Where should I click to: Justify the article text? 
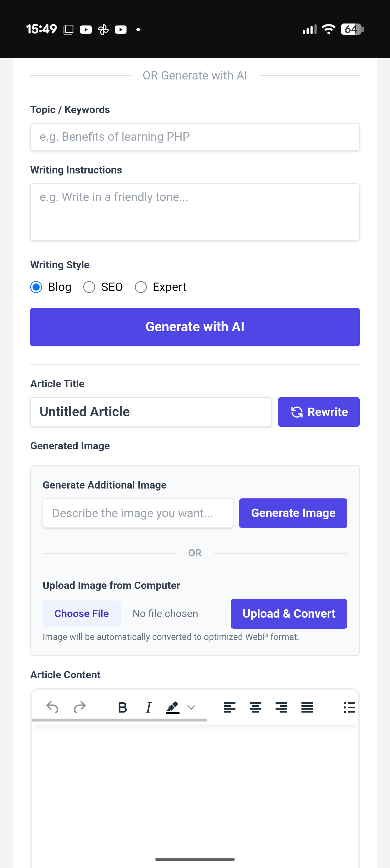pyautogui.click(x=307, y=707)
